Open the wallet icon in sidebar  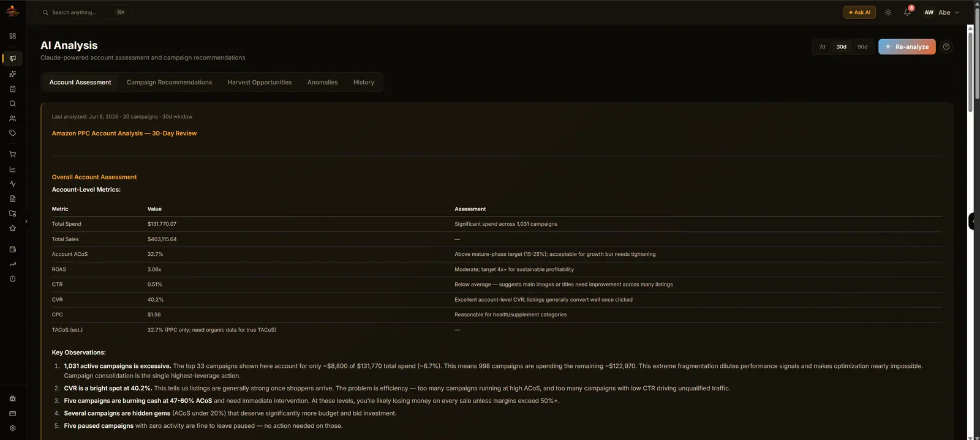(x=12, y=249)
